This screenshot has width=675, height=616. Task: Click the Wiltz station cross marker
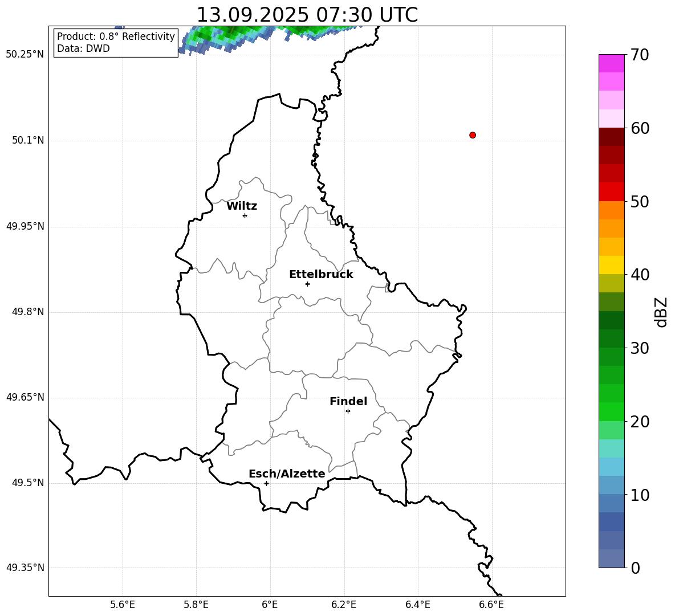(x=245, y=215)
